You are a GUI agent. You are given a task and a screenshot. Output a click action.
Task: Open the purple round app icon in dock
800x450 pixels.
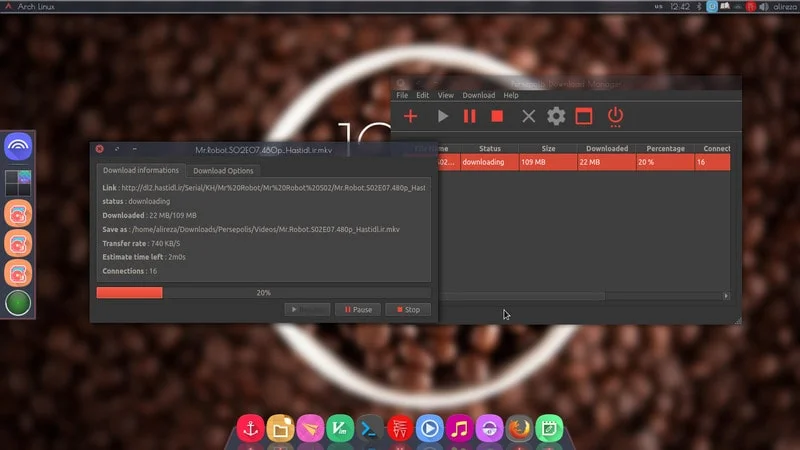[490, 428]
